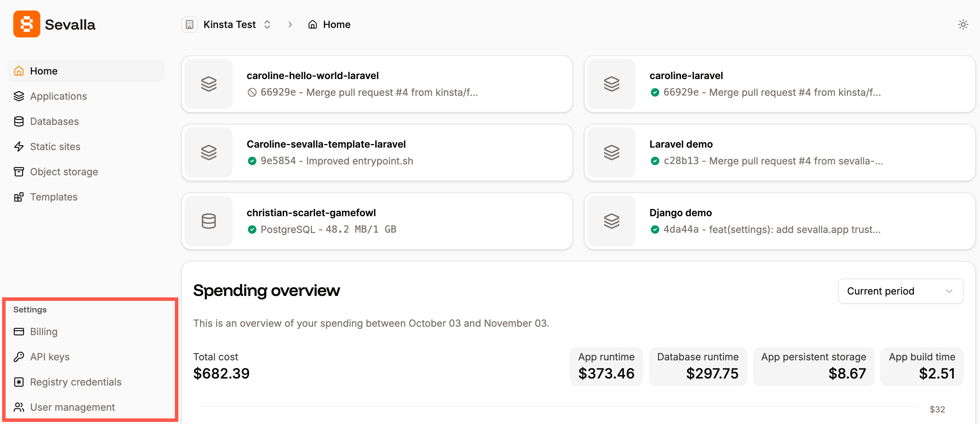This screenshot has height=424, width=980.
Task: Open the christian-scarlet-gamefowl database card
Action: [377, 221]
